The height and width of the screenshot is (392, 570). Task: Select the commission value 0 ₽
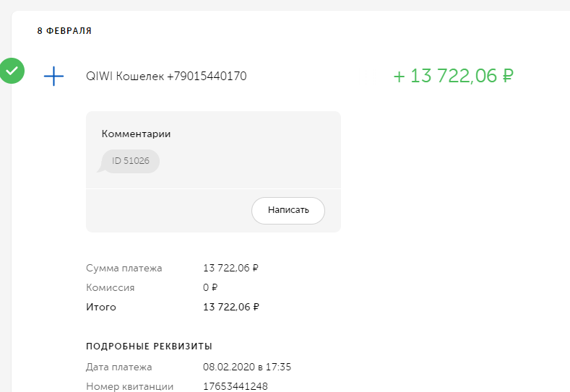[210, 287]
